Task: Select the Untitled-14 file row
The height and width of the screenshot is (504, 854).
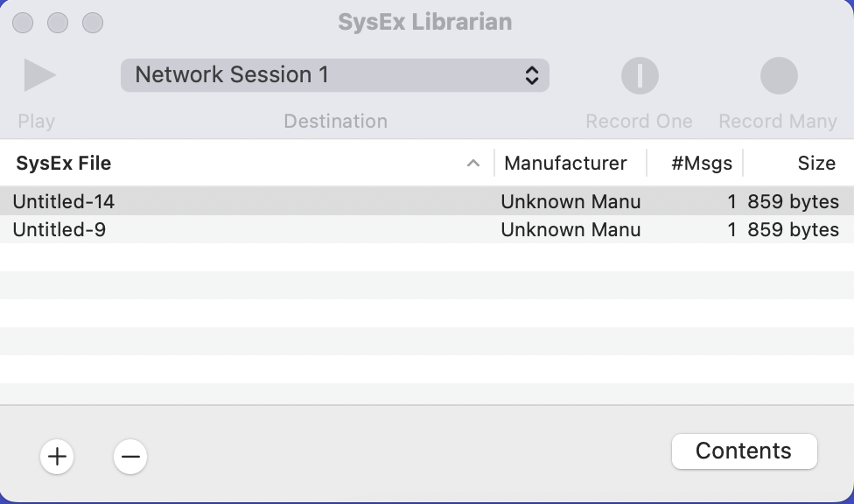Action: tap(427, 201)
